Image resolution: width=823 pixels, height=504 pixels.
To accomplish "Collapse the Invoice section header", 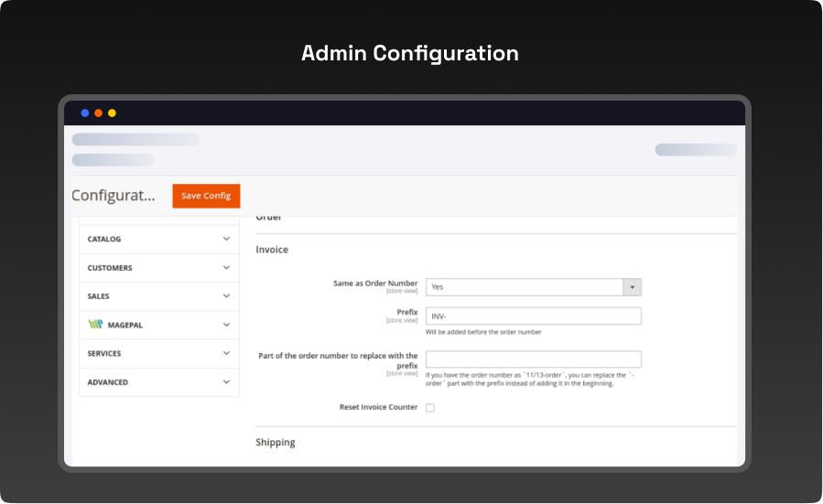I will [272, 250].
